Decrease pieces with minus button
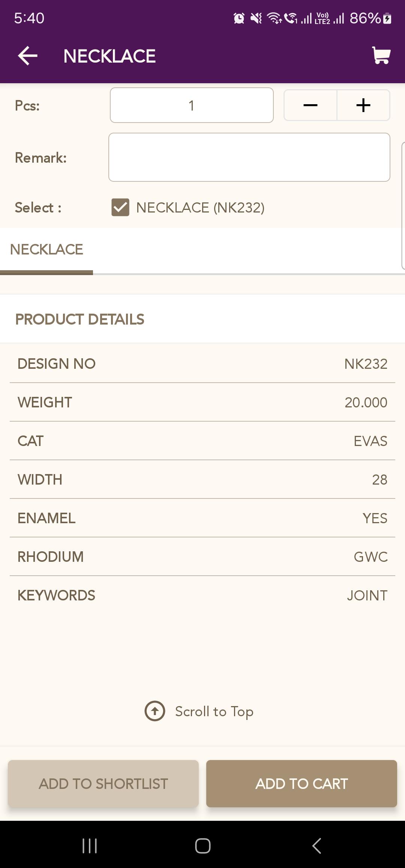The image size is (405, 868). (x=310, y=105)
